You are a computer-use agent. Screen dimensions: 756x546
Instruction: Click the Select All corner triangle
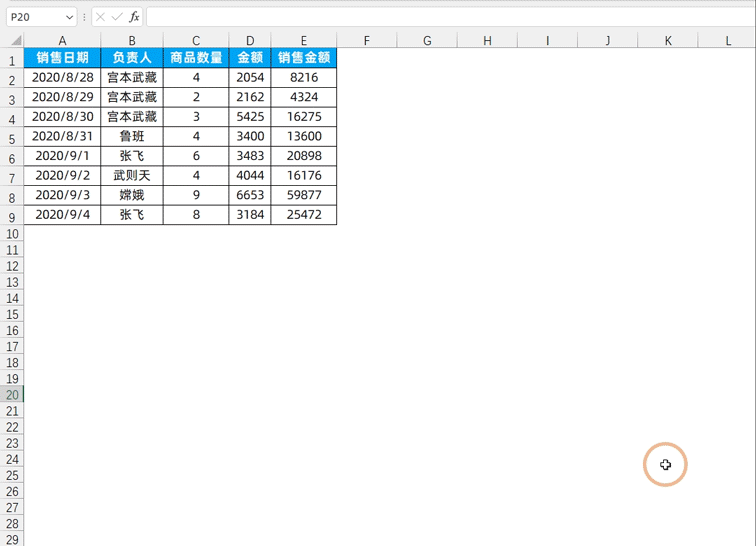click(x=17, y=41)
